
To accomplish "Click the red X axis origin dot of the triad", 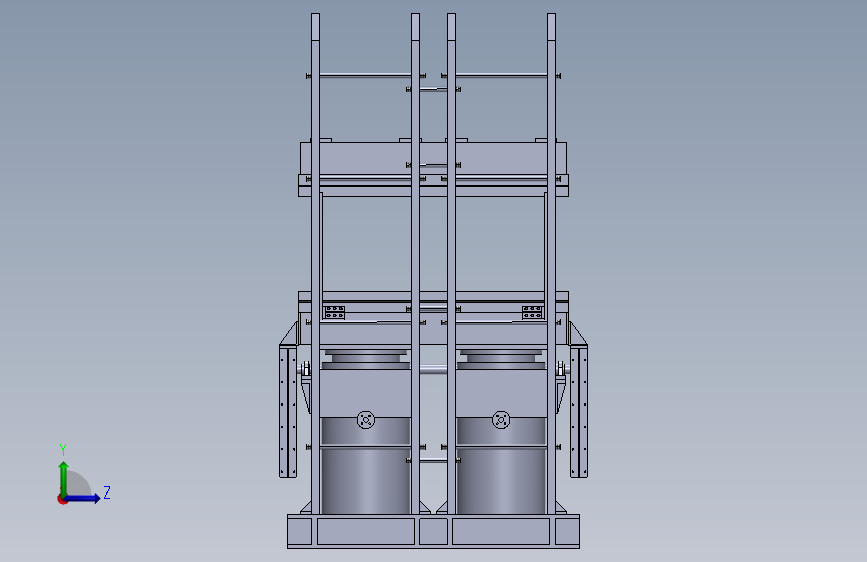I will tap(62, 499).
